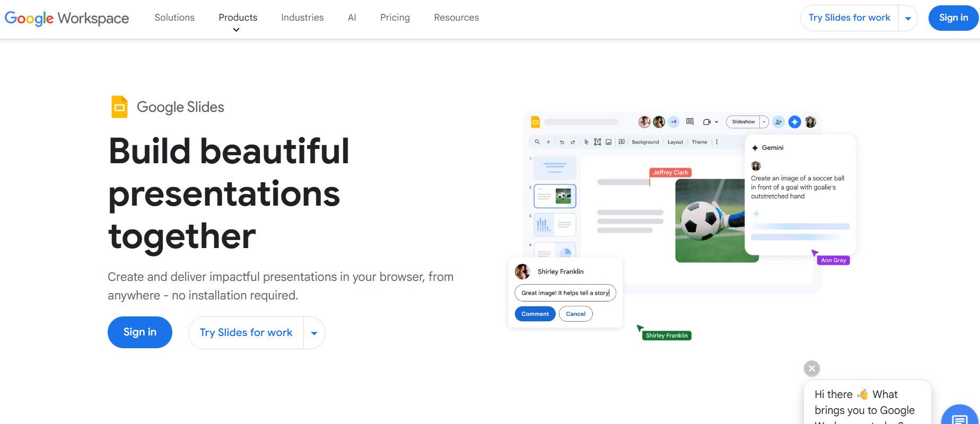Click the share add-person icon in the mockup
Viewport: 980px width, 424px height.
click(778, 122)
